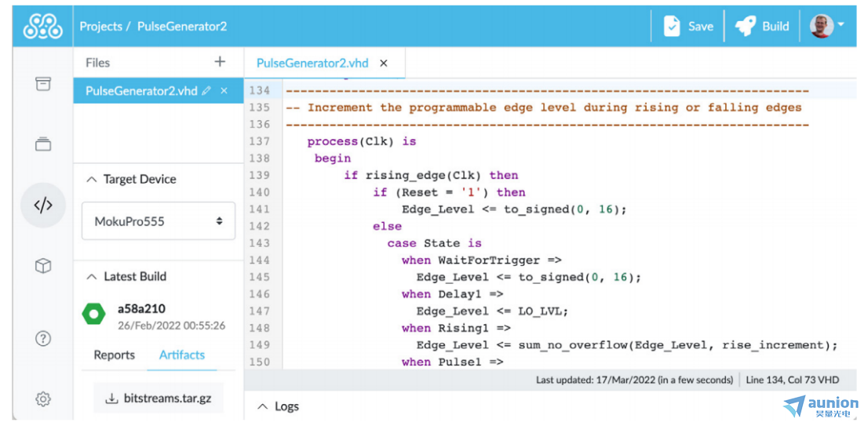Click the 'when Rising1 =>' line
This screenshot has width=868, height=426.
456,328
